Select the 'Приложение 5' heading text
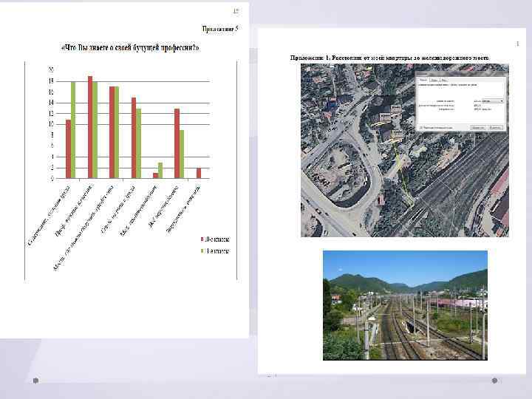 pyautogui.click(x=220, y=29)
